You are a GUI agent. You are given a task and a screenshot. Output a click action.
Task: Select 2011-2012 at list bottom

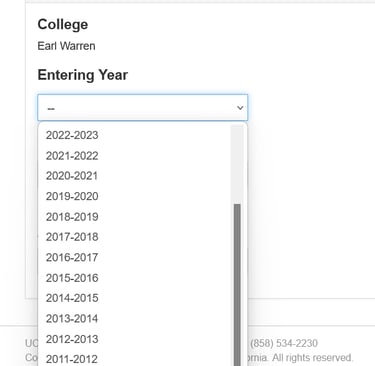[135, 358]
